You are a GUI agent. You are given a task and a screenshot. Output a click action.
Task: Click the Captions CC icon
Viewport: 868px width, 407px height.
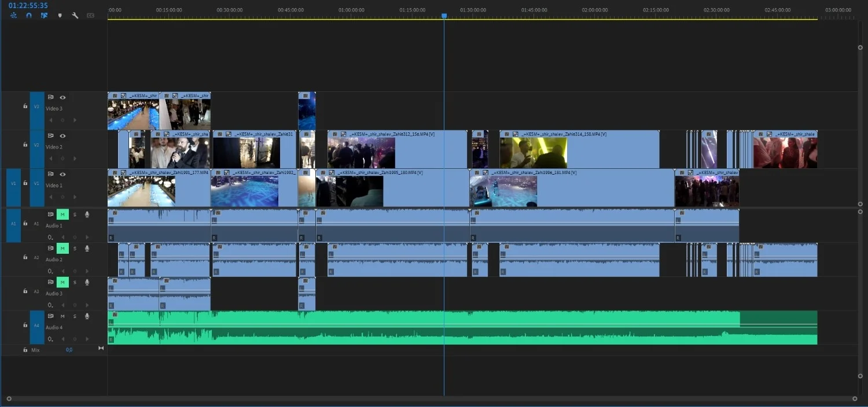point(90,16)
